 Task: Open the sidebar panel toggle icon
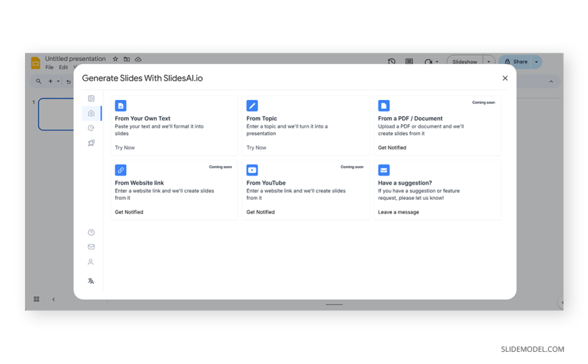tap(91, 98)
